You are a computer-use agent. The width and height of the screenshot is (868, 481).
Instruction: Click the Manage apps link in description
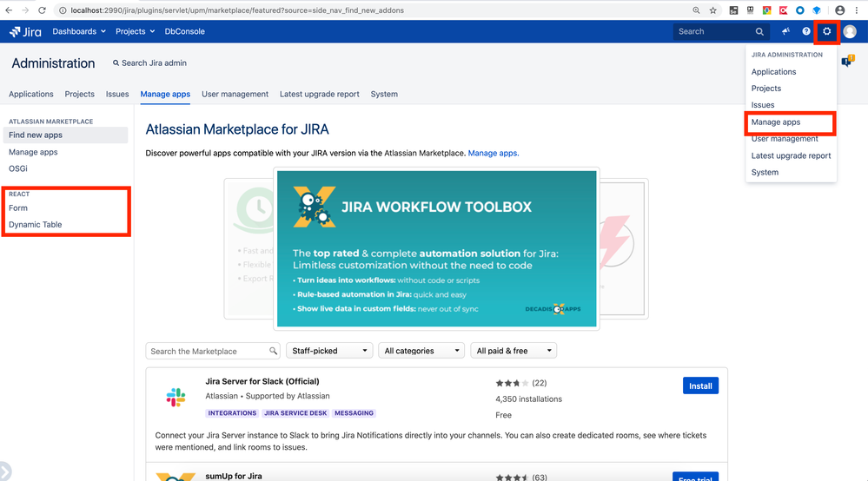click(494, 153)
